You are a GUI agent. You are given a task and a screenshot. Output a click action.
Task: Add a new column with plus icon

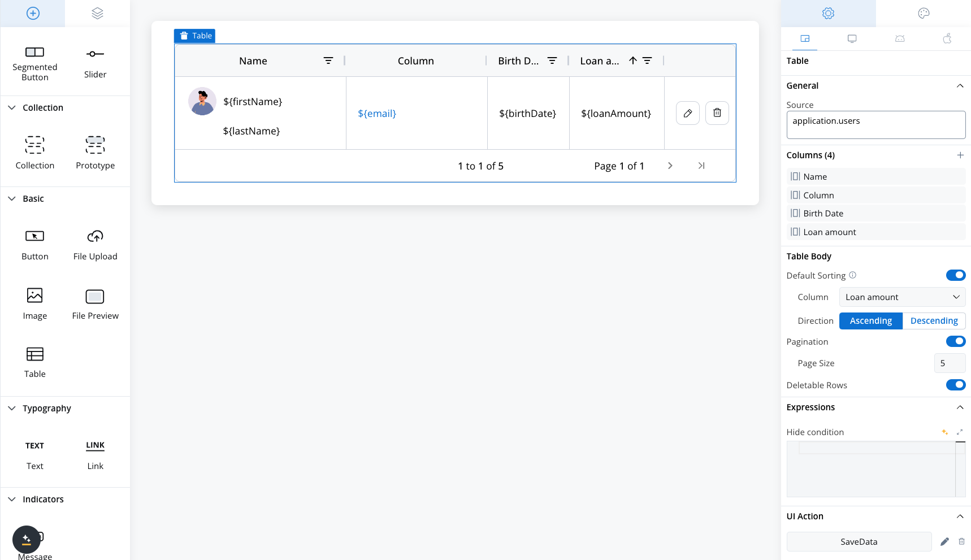coord(960,155)
